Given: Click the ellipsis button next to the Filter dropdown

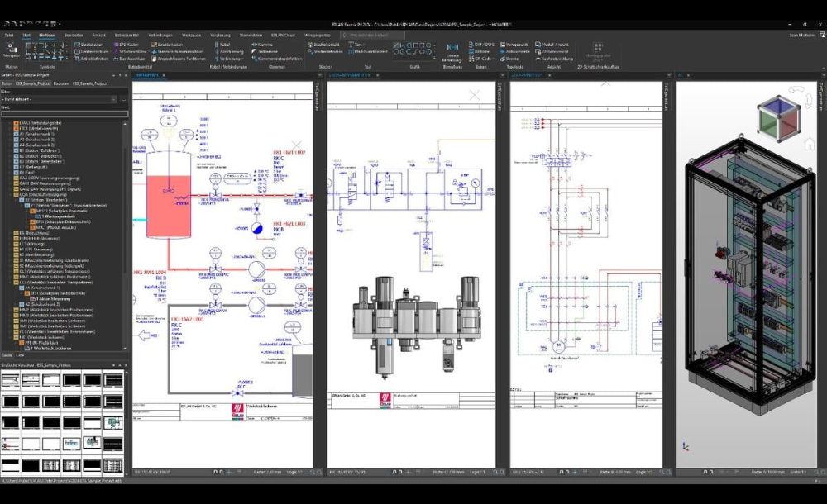Looking at the screenshot, I should (124, 99).
